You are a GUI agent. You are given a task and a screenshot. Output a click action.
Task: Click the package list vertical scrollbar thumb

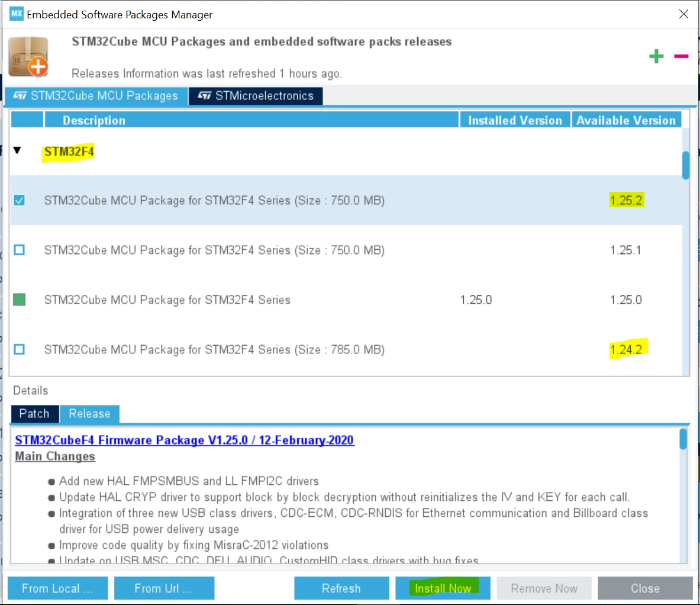click(686, 165)
